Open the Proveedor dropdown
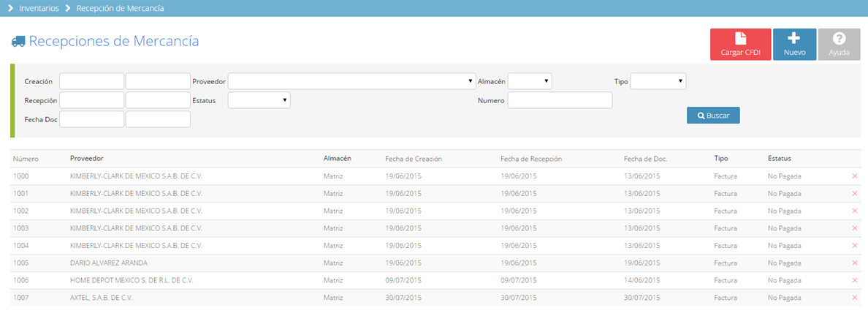 (352, 81)
